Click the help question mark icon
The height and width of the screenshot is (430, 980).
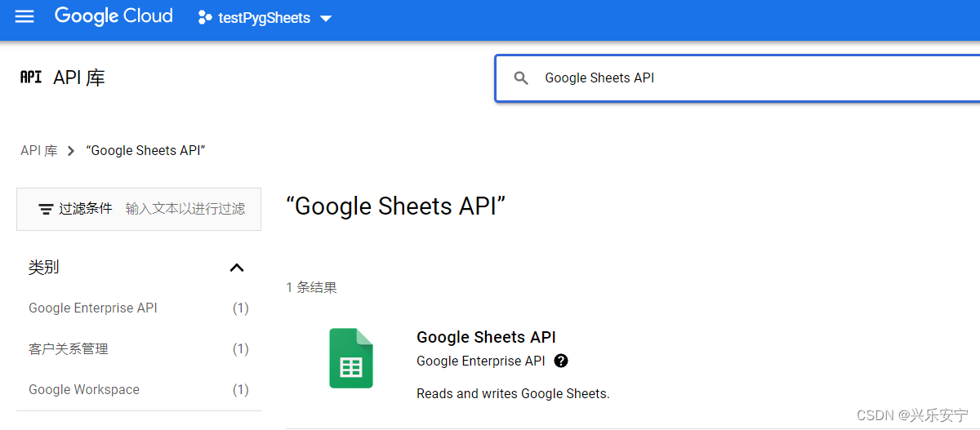click(560, 361)
